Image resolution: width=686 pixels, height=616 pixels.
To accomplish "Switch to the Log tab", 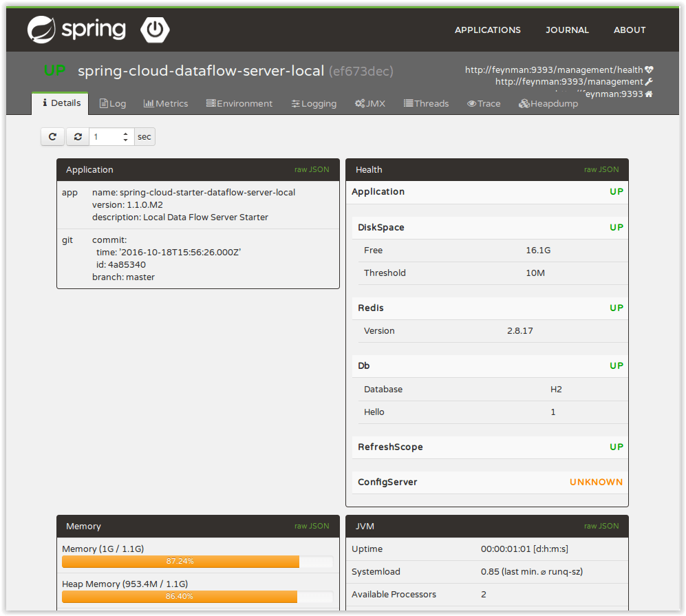I will tap(112, 103).
